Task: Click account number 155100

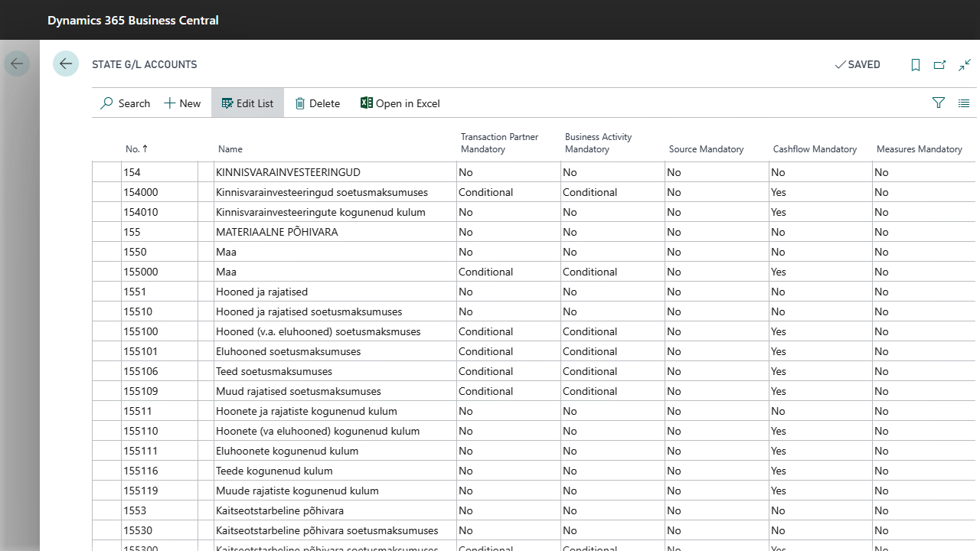Action: (159, 331)
